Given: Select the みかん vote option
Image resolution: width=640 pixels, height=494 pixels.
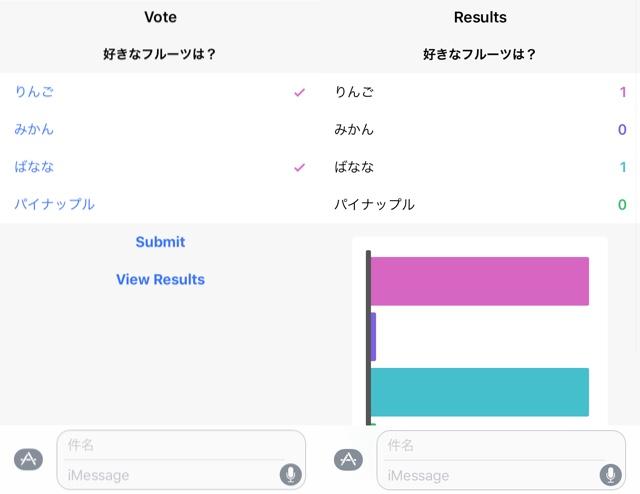Looking at the screenshot, I should coord(34,129).
